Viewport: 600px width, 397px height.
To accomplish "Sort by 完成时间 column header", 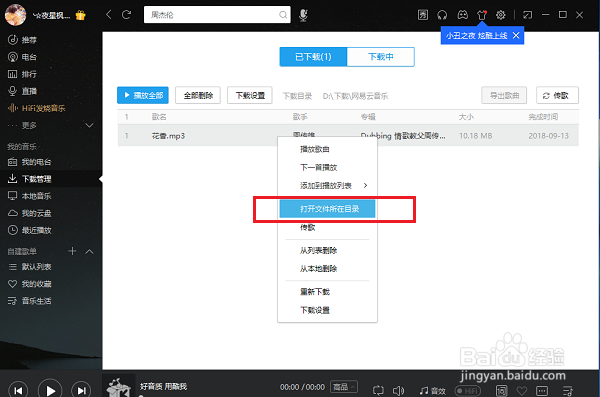I will coord(543,117).
